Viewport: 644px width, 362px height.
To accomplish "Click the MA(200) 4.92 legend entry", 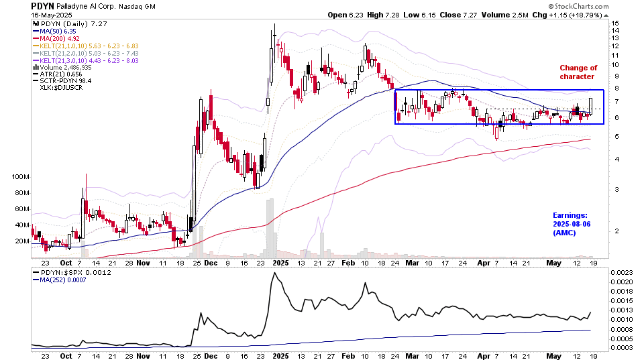I will [56, 39].
